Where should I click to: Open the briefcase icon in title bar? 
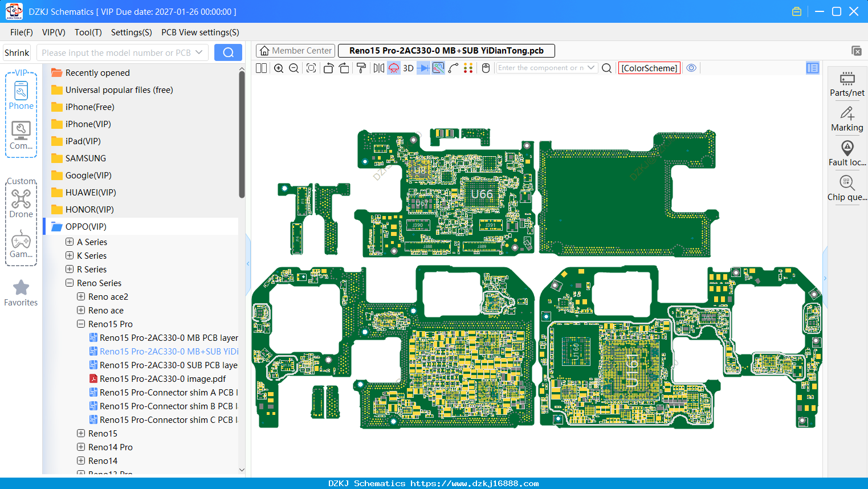coord(797,11)
